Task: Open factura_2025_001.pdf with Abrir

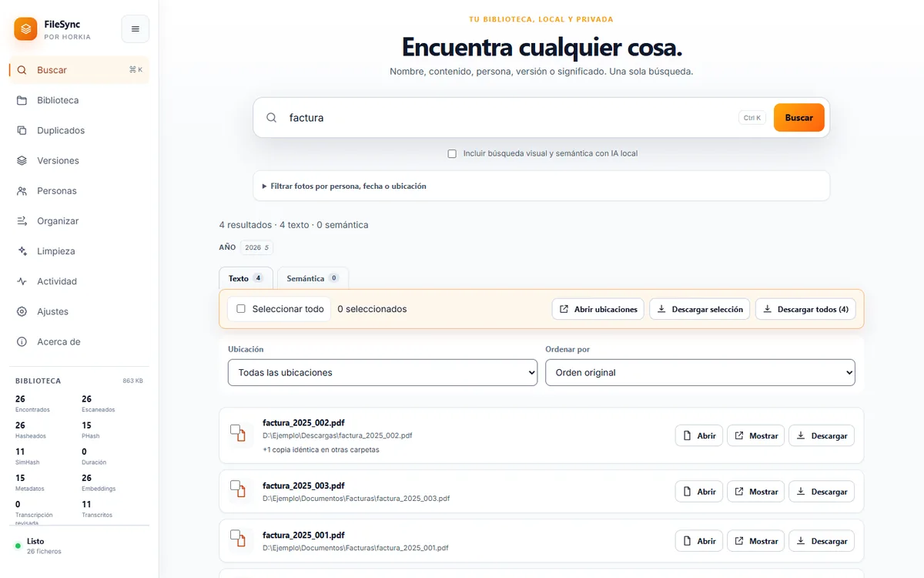Action: coord(699,541)
